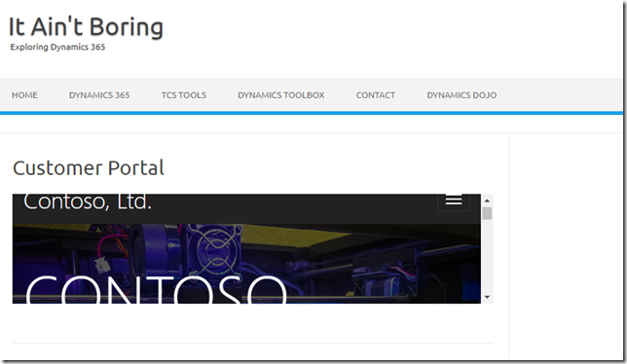Viewport: 627px width, 364px height.
Task: Click the It Ain't Boring site title
Action: 86,27
